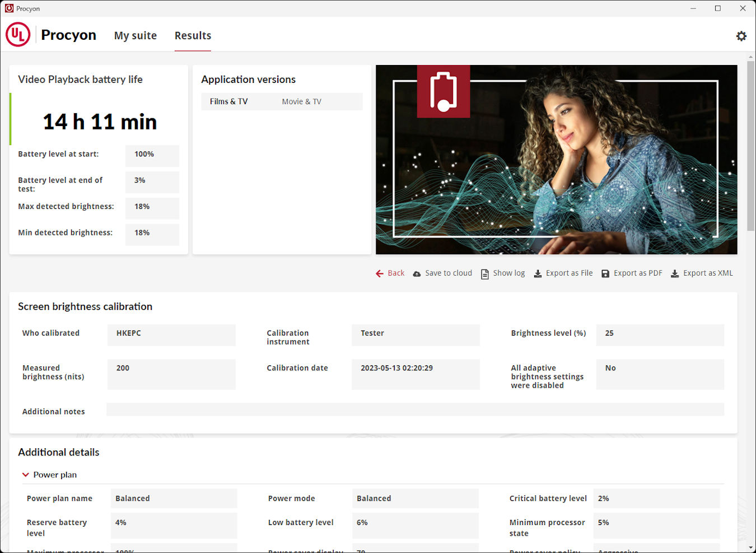Image resolution: width=756 pixels, height=553 pixels.
Task: Click the Show log document icon
Action: (x=485, y=274)
